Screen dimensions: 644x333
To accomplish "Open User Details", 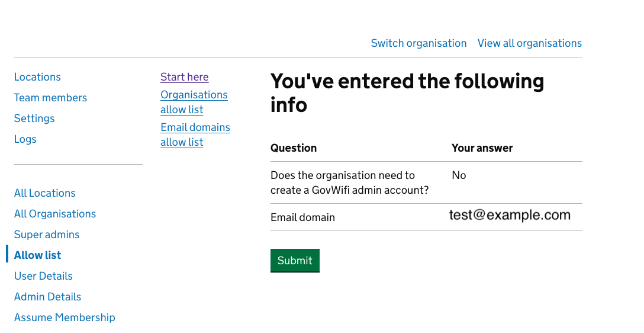I will [x=43, y=276].
